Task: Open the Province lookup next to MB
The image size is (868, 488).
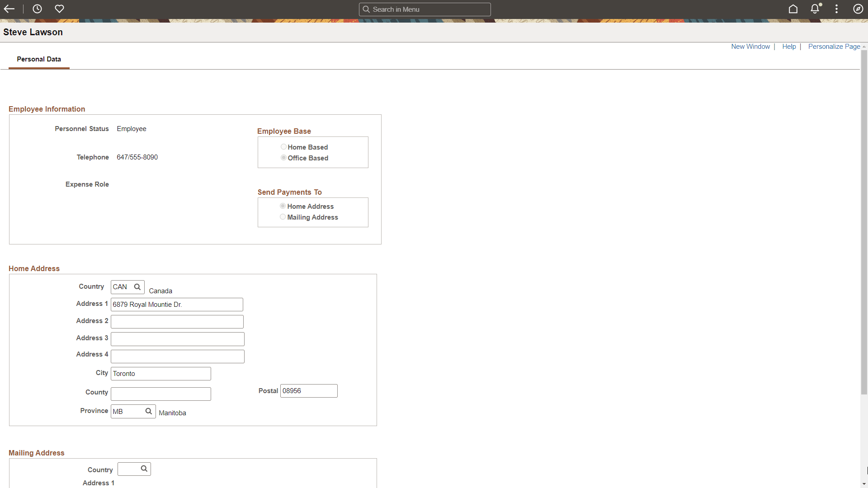Action: [148, 411]
